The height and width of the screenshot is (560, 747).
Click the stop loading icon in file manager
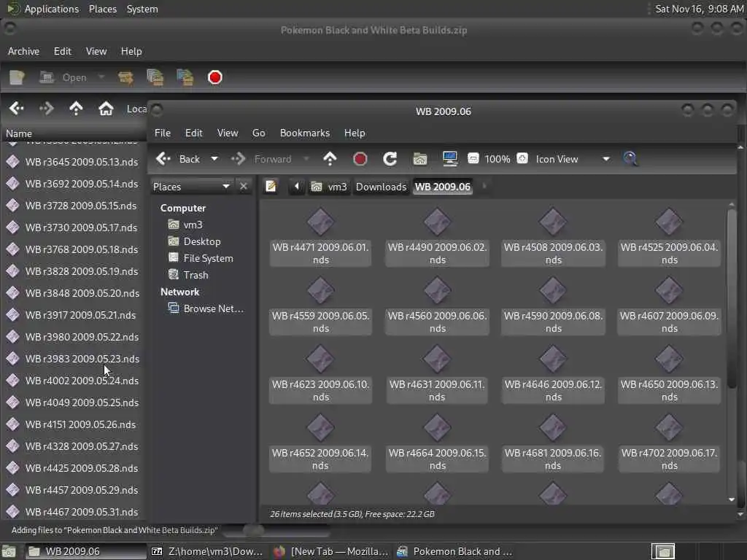point(360,159)
